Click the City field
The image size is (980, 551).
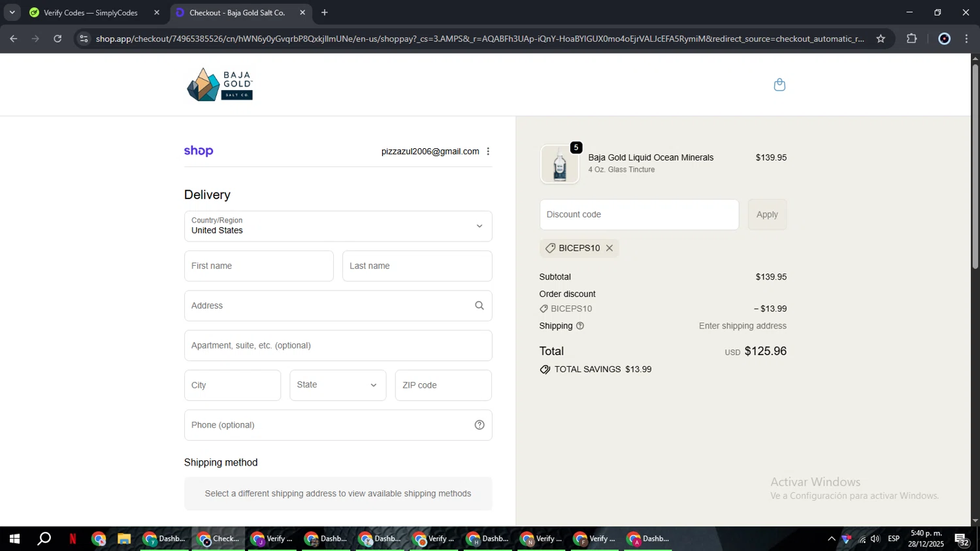point(232,385)
